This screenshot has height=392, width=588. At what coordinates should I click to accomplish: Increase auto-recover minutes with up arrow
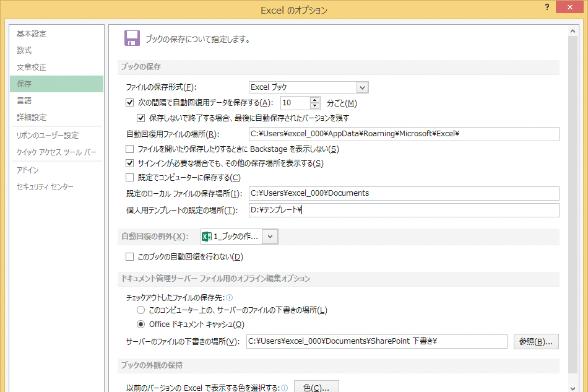click(x=315, y=100)
